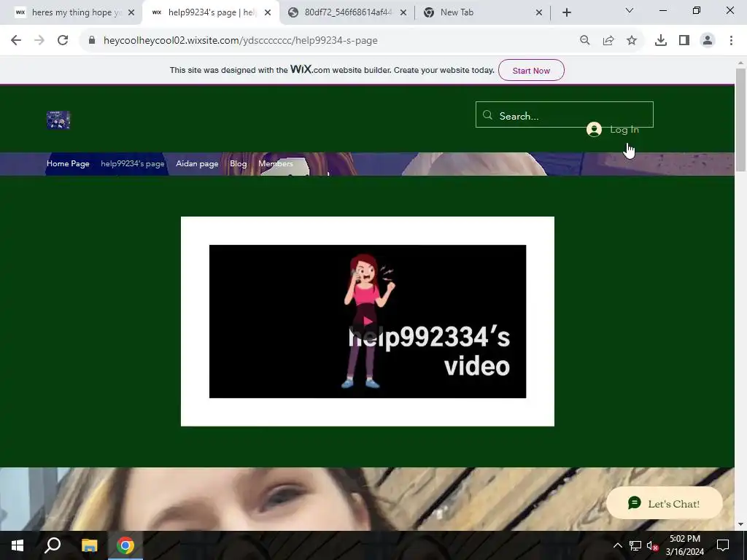Open the Let's Chat! widget
The width and height of the screenshot is (747, 560).
(664, 503)
